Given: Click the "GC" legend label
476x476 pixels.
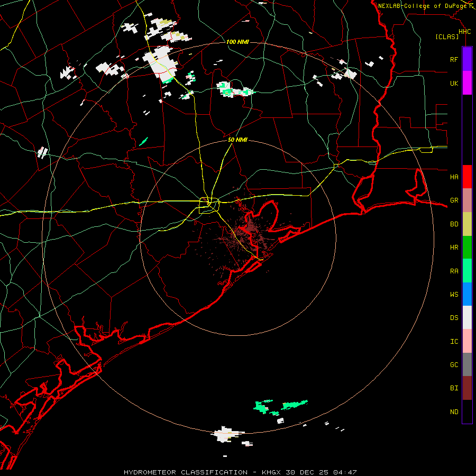Looking at the screenshot, I should (454, 364).
